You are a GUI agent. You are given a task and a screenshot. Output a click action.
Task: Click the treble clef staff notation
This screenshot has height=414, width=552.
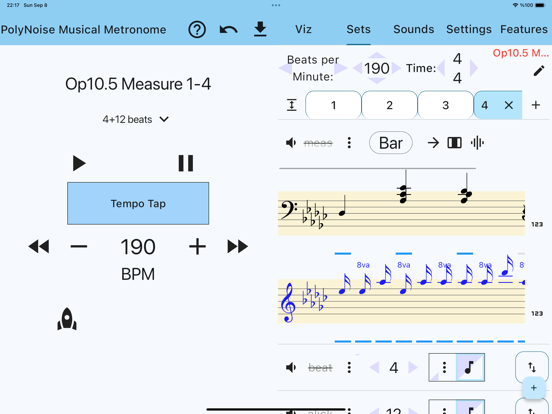click(x=401, y=301)
